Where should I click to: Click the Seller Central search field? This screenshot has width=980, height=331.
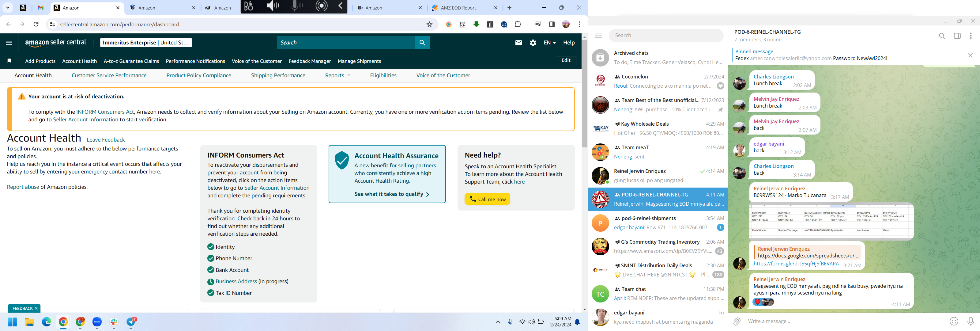[x=346, y=43]
